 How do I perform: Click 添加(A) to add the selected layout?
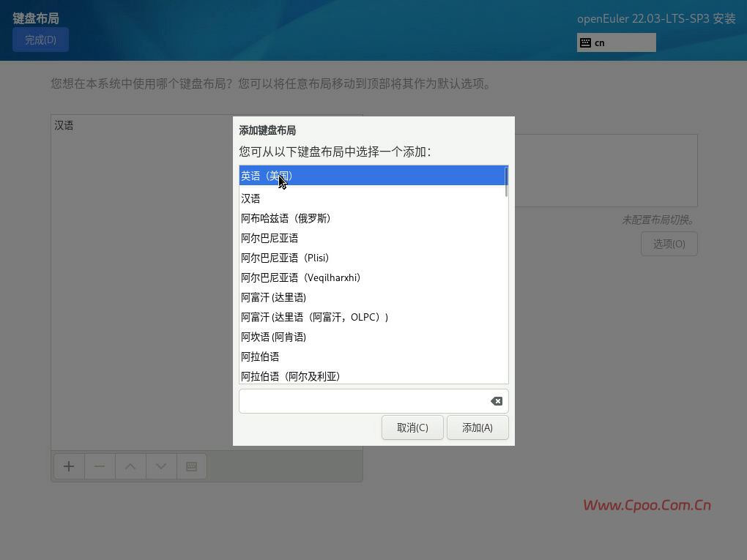point(477,428)
